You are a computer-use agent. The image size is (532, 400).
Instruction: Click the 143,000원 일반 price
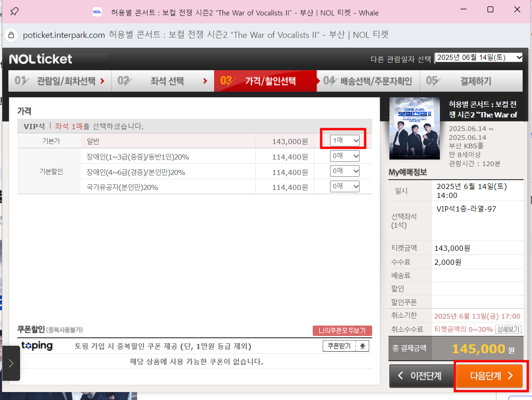pos(290,141)
